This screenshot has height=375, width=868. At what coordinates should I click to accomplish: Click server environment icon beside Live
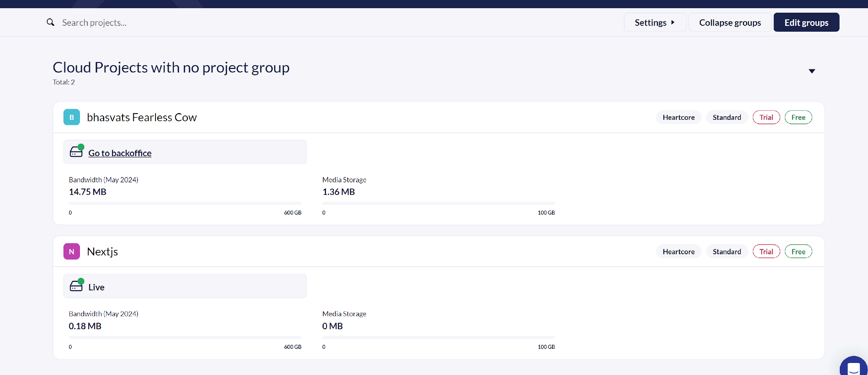tap(76, 286)
